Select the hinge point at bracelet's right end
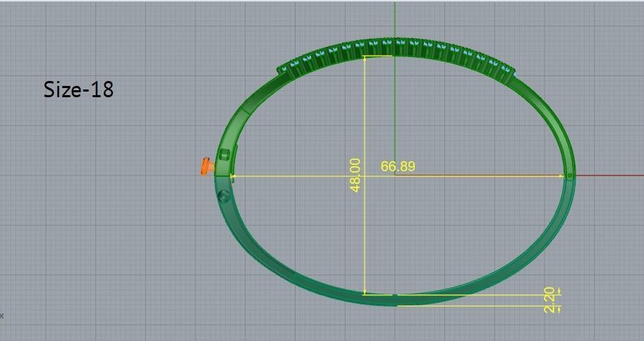The image size is (644, 341). coord(570,175)
